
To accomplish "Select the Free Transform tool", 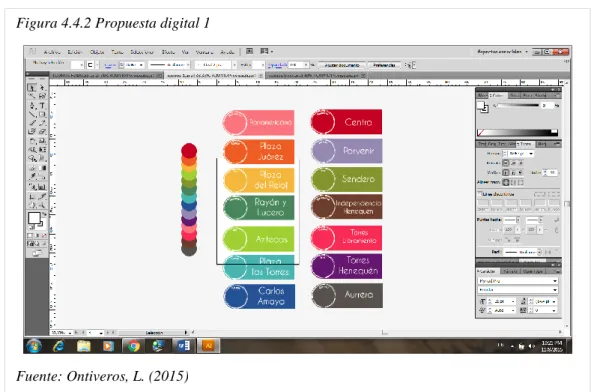I will point(42,150).
